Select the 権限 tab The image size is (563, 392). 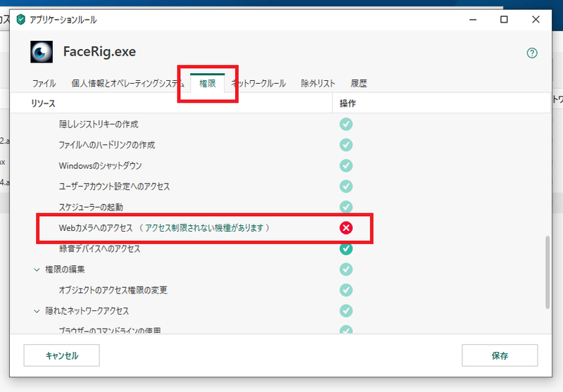[x=208, y=84]
